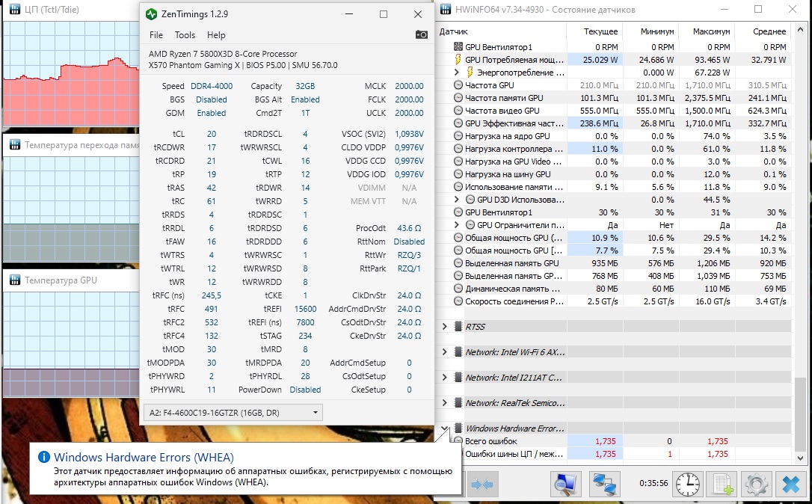812x504 pixels.
Task: Click chip icon beside RTSS group
Action: [458, 326]
